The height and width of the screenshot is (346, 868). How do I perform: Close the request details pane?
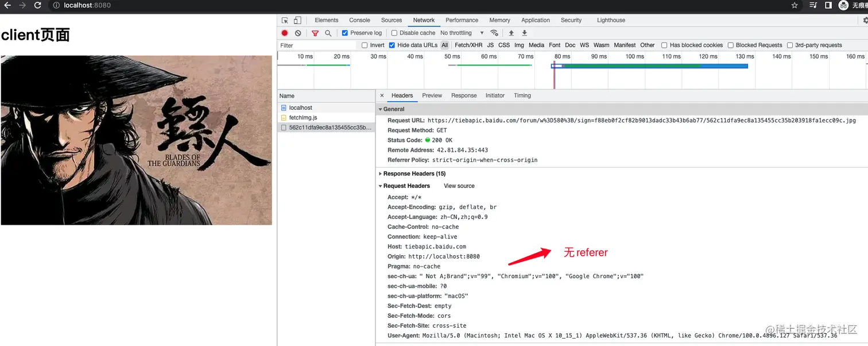[x=382, y=95]
